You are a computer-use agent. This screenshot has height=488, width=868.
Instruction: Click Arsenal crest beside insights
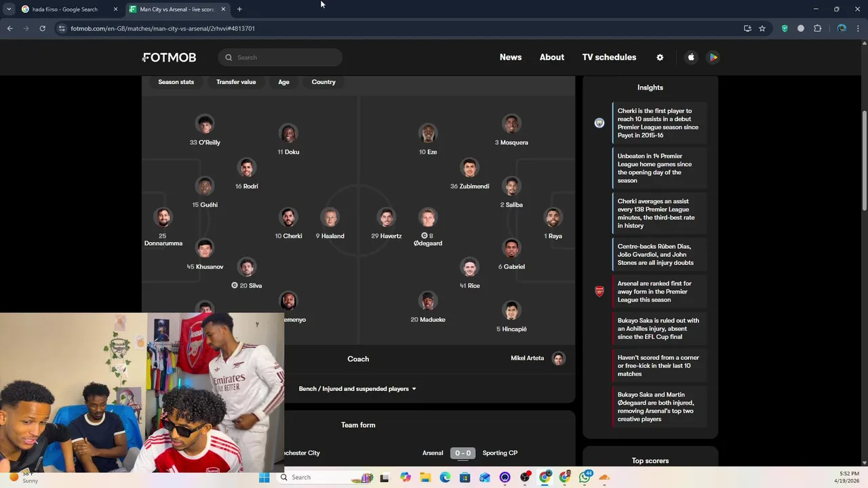click(x=599, y=291)
